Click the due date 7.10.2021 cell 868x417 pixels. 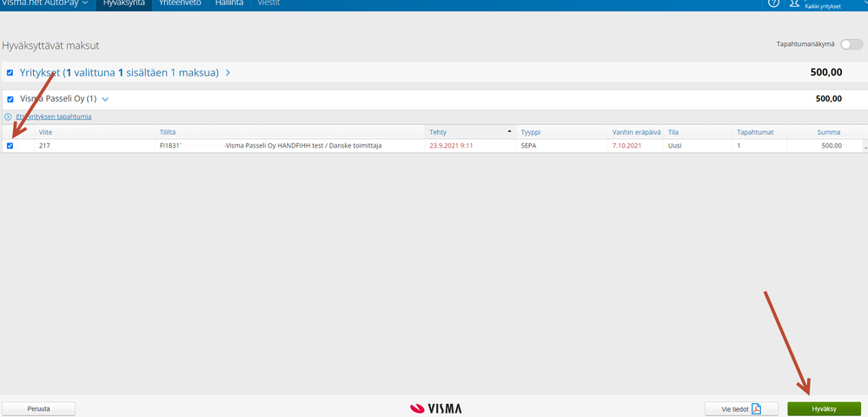click(x=635, y=146)
